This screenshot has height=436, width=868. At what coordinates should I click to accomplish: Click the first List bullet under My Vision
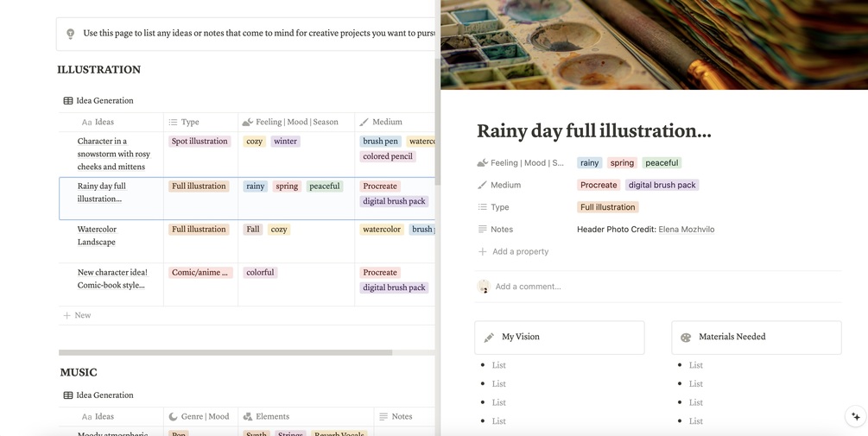(x=498, y=365)
